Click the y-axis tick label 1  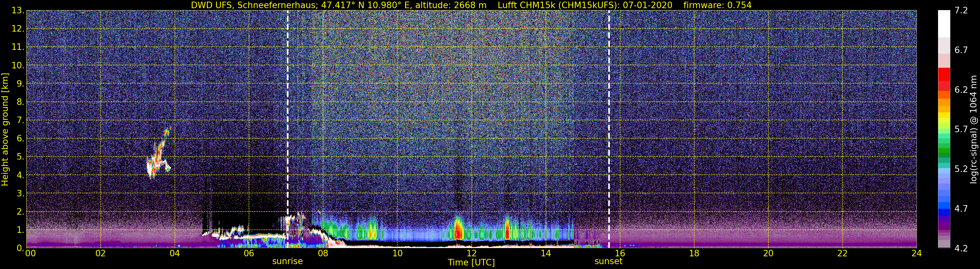20,230
